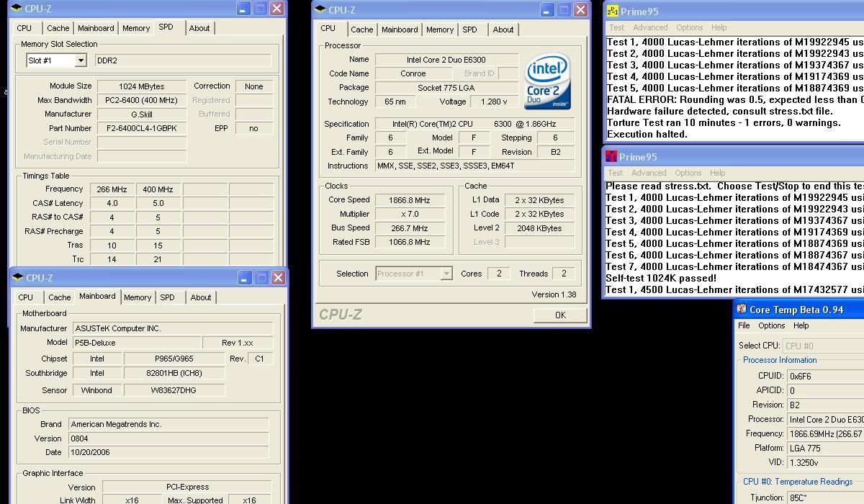The height and width of the screenshot is (504, 864).
Task: Select Cache tab in the CPU window
Action: (x=362, y=30)
